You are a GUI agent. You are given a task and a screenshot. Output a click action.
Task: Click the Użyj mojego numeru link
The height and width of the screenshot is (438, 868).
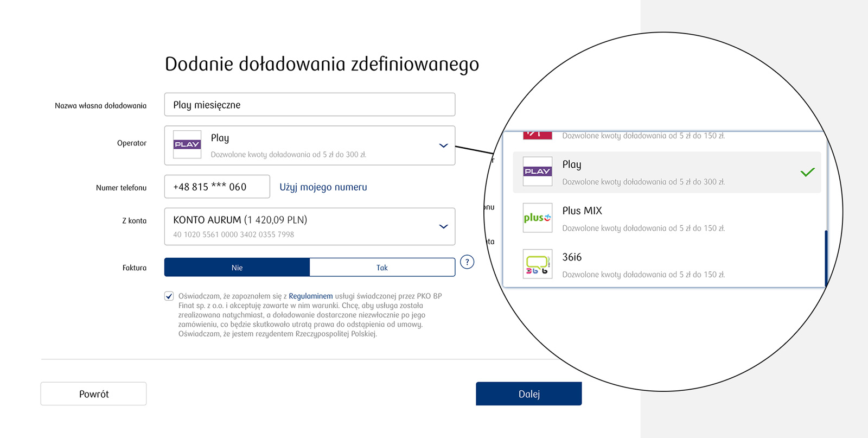tap(323, 187)
